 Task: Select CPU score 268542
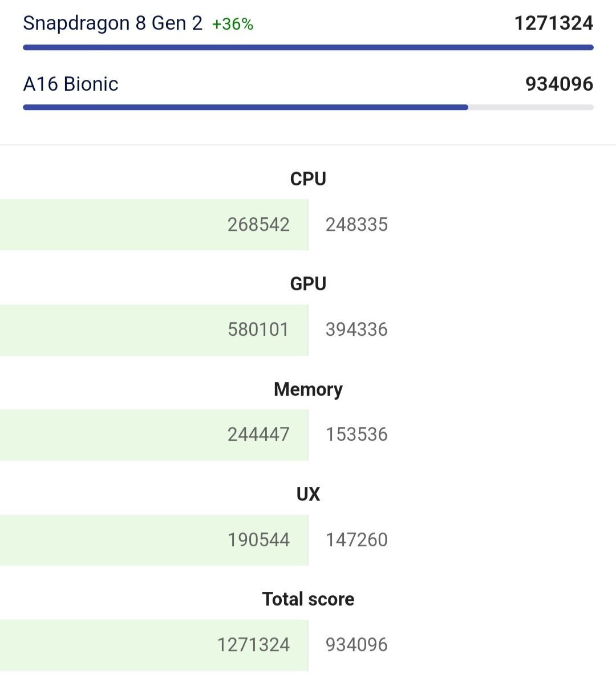tap(258, 225)
